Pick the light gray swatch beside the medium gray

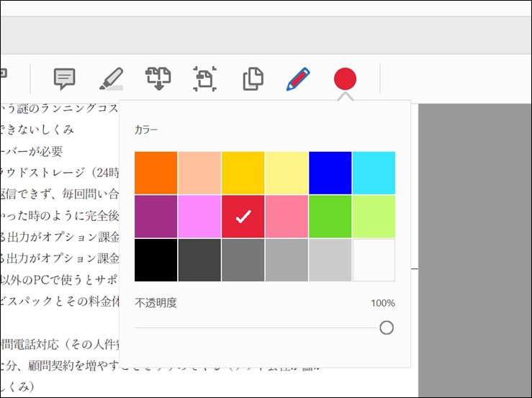(x=287, y=261)
